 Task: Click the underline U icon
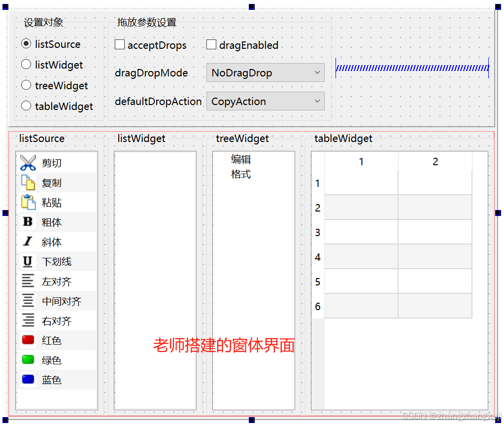pyautogui.click(x=28, y=261)
